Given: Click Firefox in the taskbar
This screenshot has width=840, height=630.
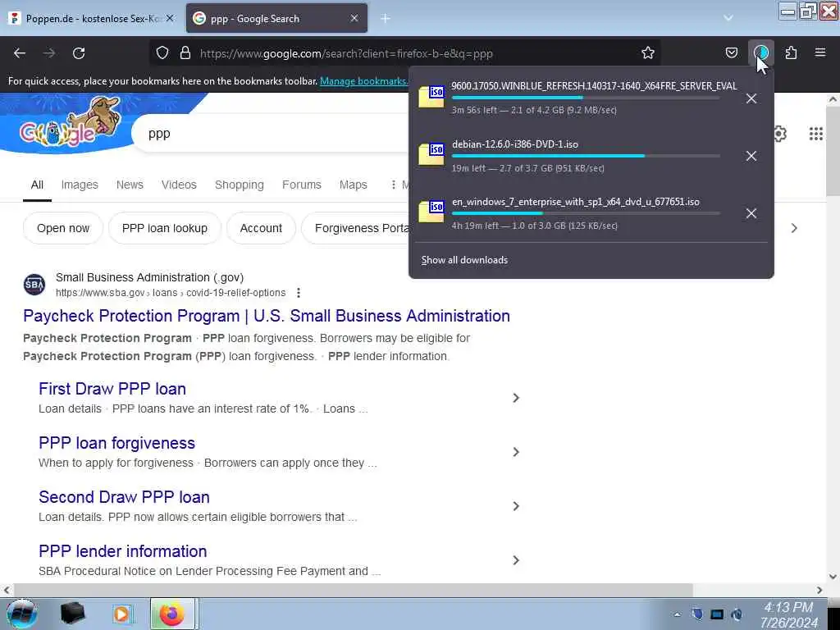Looking at the screenshot, I should click(x=172, y=614).
